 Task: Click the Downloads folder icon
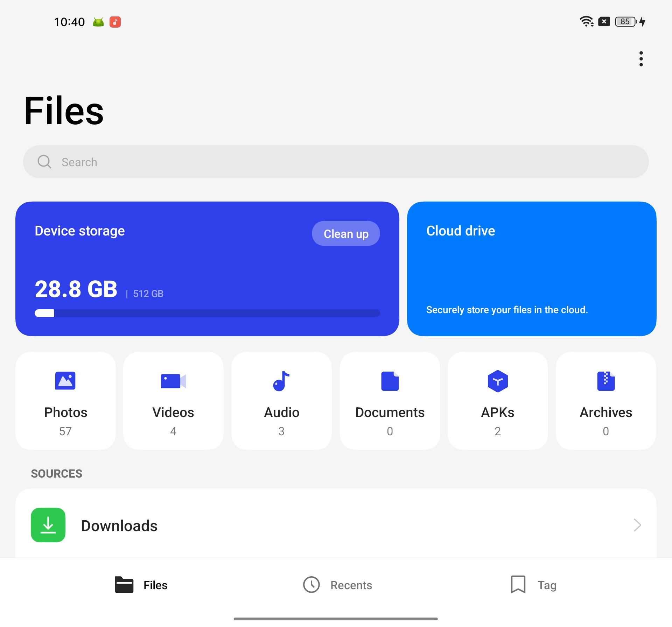(48, 525)
